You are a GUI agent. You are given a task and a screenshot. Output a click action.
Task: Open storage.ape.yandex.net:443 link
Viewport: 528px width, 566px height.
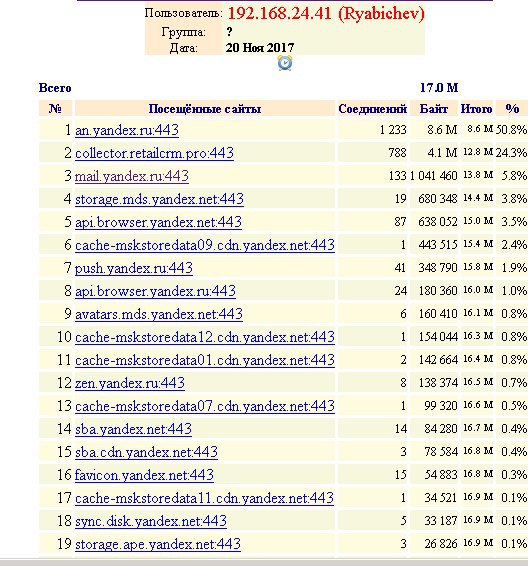[x=158, y=544]
